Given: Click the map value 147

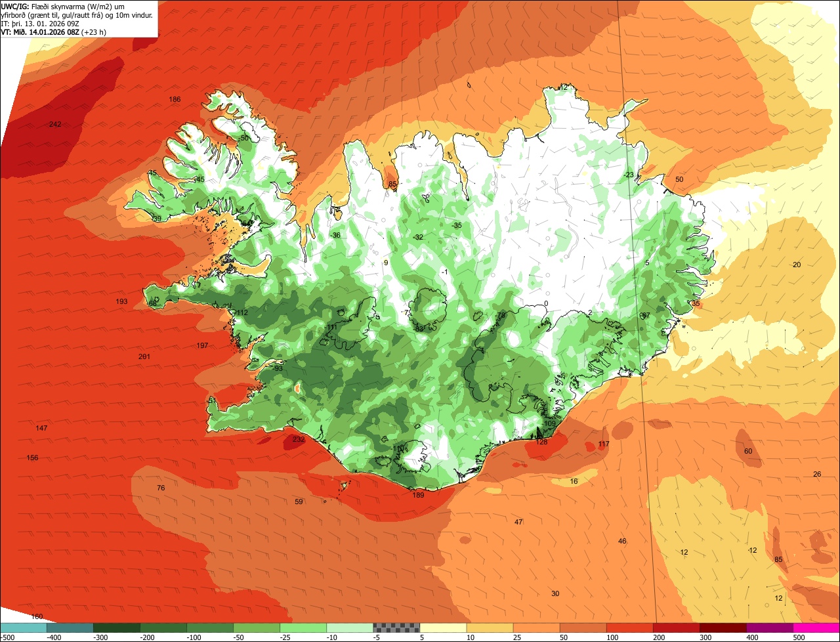Looking at the screenshot, I should (41, 428).
